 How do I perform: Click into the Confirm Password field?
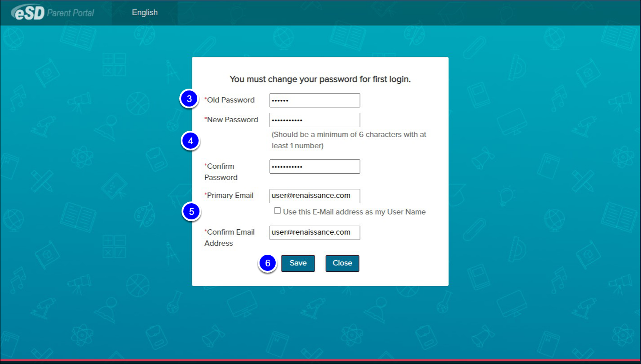[x=314, y=167]
